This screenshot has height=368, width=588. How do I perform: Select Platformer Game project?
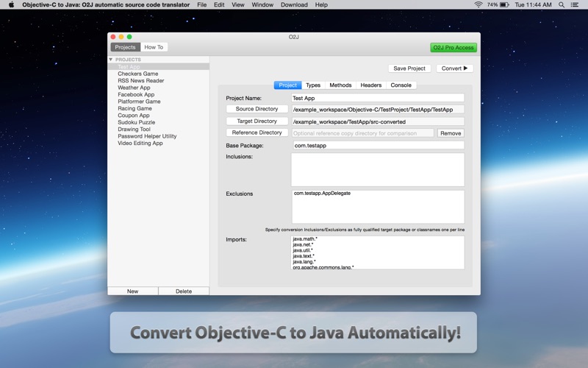point(158,102)
